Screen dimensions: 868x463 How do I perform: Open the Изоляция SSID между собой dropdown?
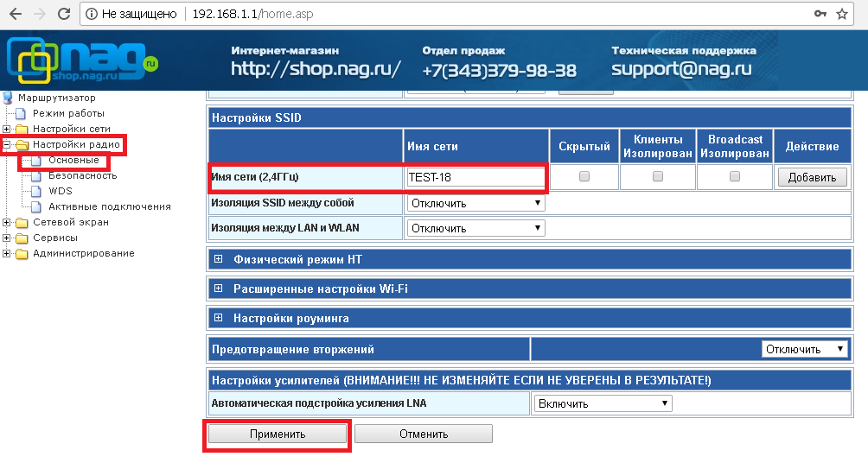click(x=476, y=203)
